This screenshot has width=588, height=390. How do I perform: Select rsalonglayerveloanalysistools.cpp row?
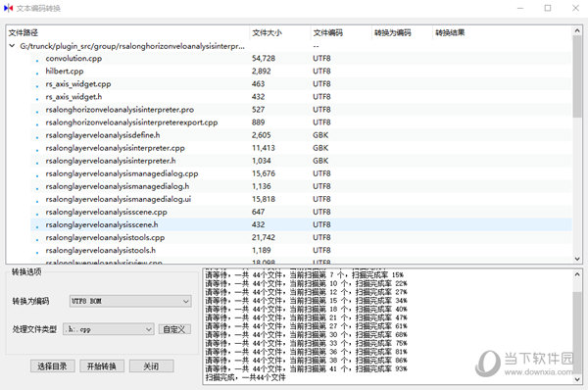click(x=301, y=237)
